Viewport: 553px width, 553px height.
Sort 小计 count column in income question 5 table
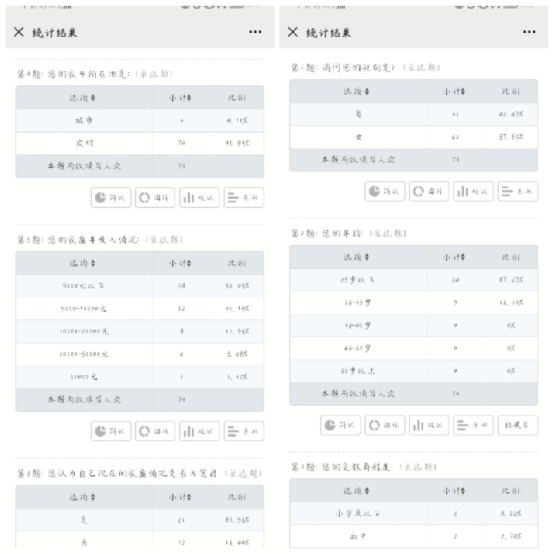point(180,263)
